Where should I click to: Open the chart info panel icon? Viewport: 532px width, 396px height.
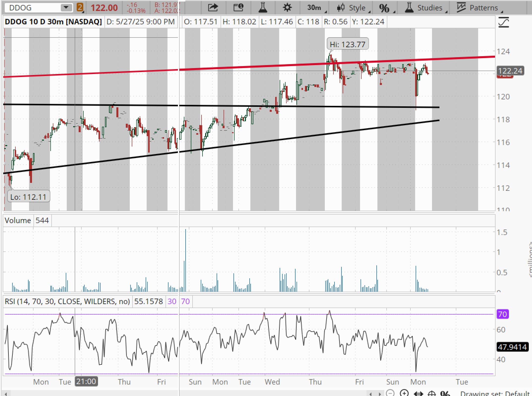coord(238,8)
